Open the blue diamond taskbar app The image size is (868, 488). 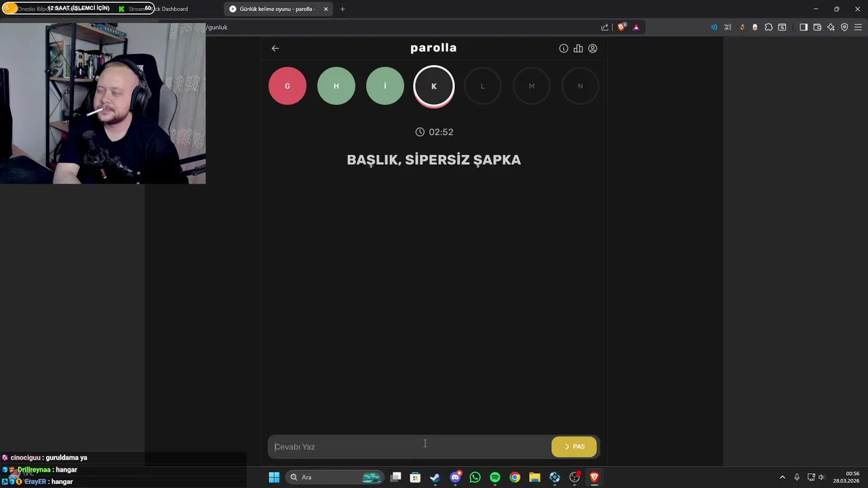tap(555, 477)
